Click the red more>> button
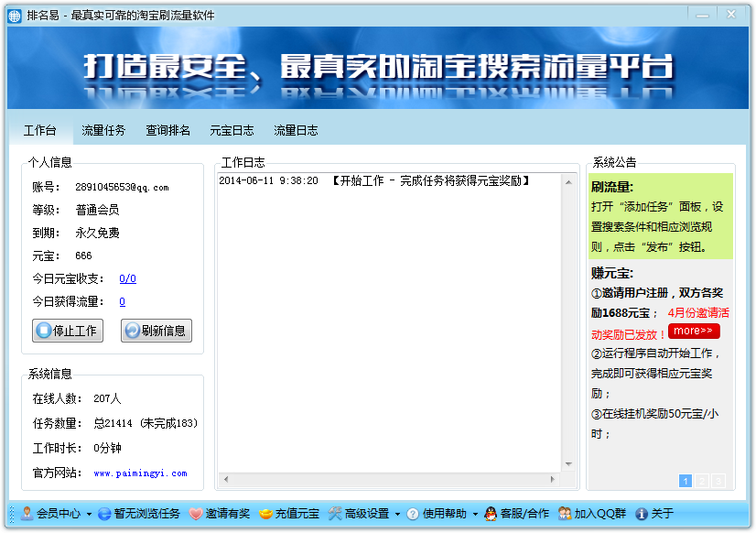Viewport: 756px width, 533px height. (694, 331)
